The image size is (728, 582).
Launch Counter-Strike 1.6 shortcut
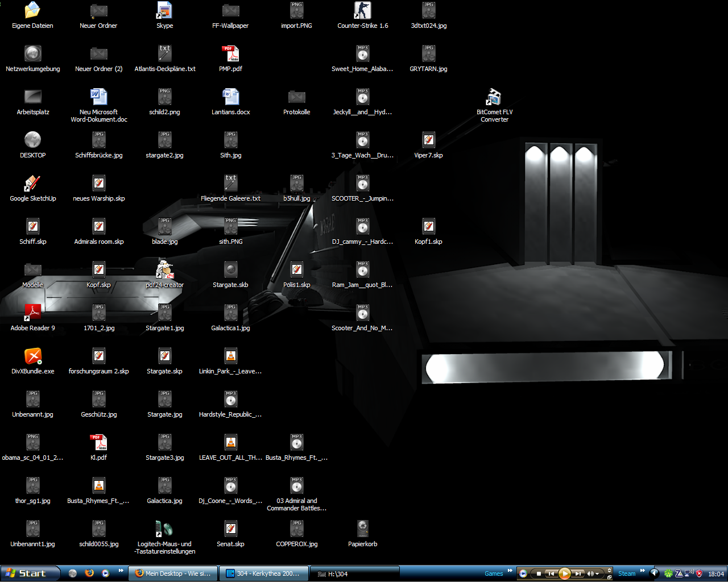362,11
